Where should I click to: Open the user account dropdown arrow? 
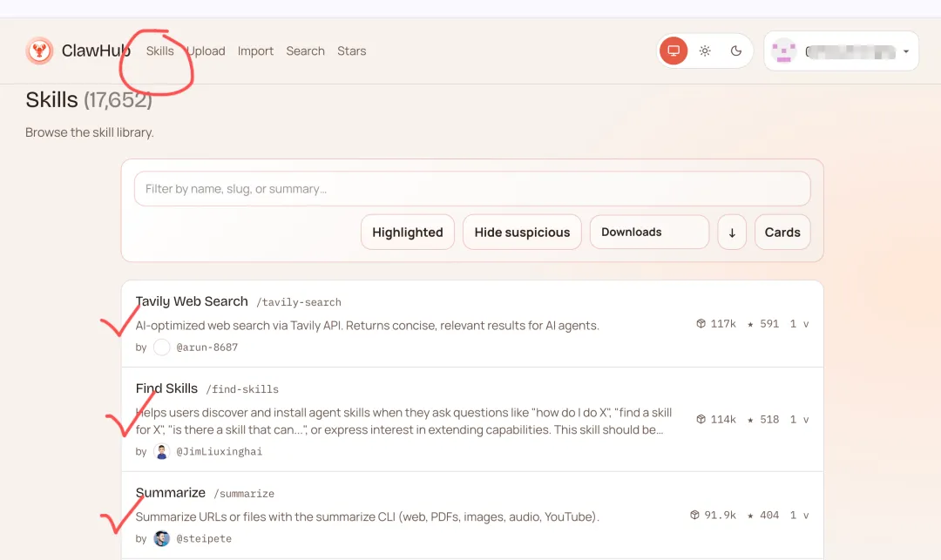coord(906,51)
